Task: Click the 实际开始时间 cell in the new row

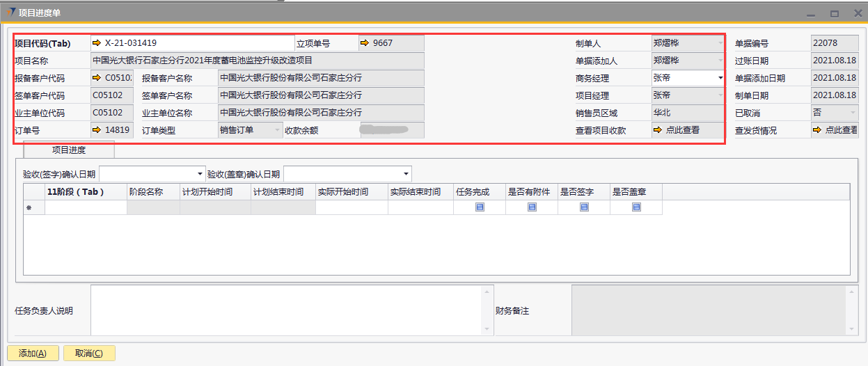Action: coord(352,207)
